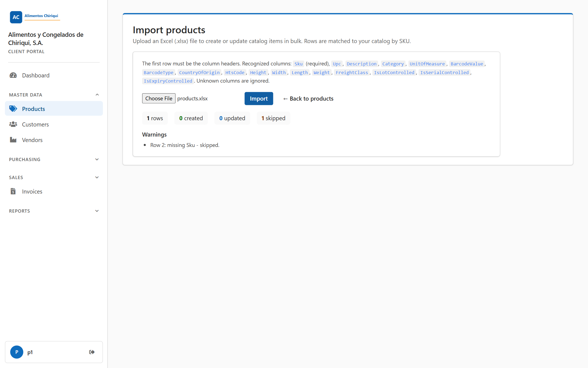Expand the Sales section chevron
The image size is (588, 368).
coord(97,177)
